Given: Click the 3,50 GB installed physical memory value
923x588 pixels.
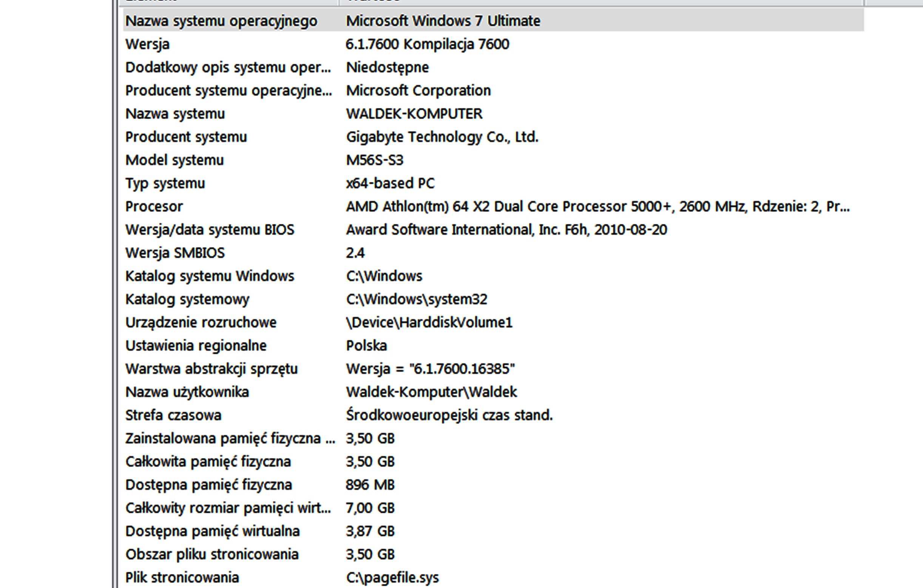Looking at the screenshot, I should pyautogui.click(x=370, y=438).
